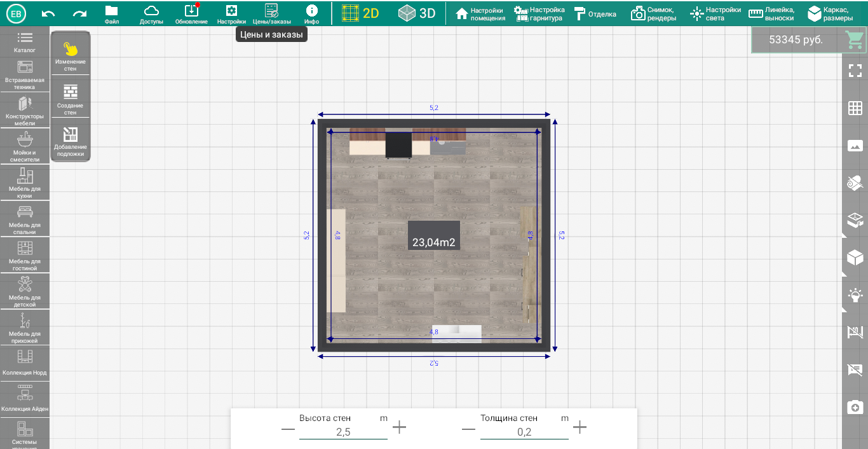Redo the last undone action
The height and width of the screenshot is (449, 868).
click(x=79, y=13)
